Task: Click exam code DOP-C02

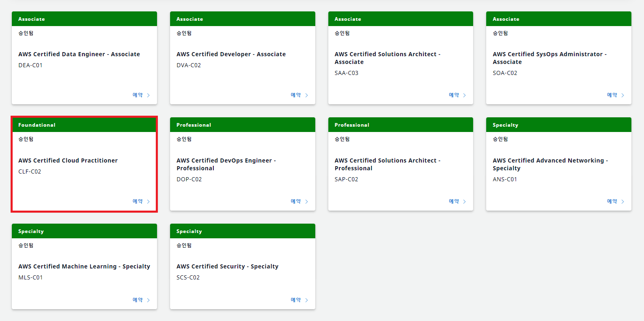Action: tap(189, 179)
